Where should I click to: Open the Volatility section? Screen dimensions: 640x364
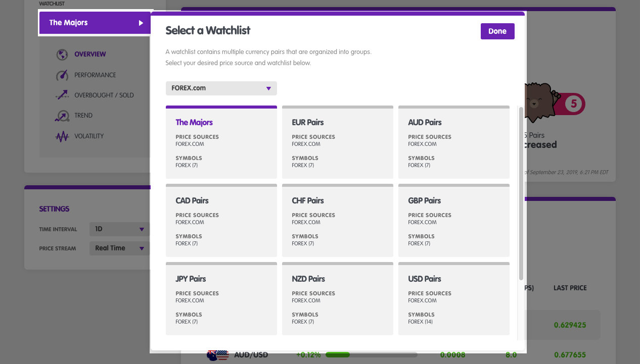coord(89,136)
